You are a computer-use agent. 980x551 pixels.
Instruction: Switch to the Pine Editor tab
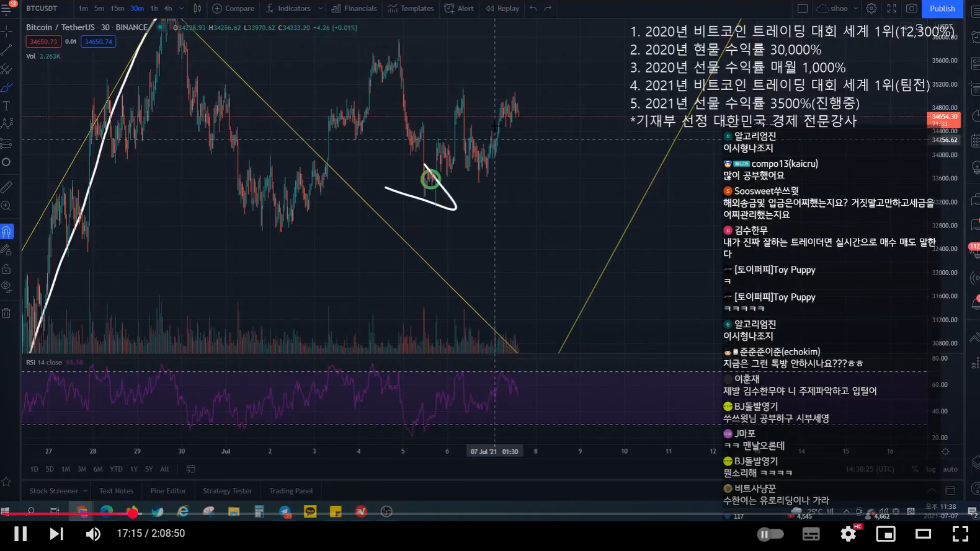click(x=167, y=491)
